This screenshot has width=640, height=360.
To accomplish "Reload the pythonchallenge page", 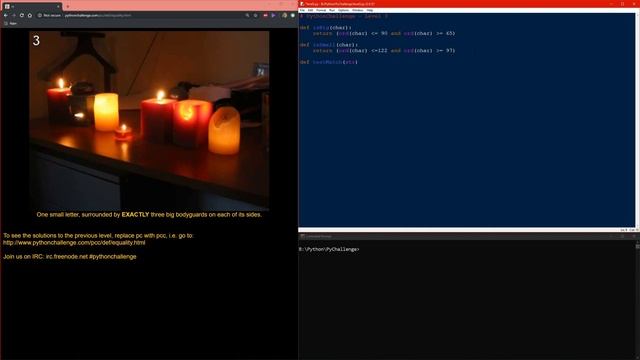I will click(x=22, y=15).
